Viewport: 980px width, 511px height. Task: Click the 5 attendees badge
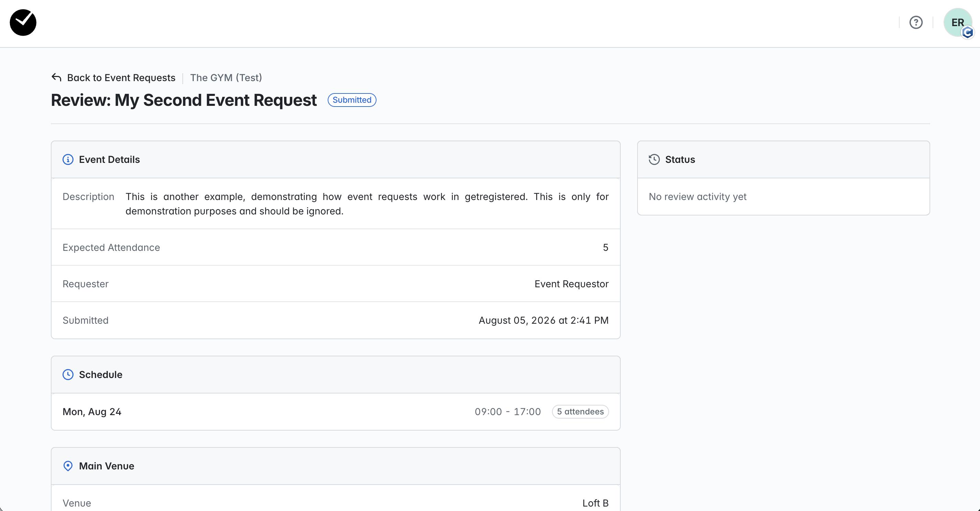[581, 412]
